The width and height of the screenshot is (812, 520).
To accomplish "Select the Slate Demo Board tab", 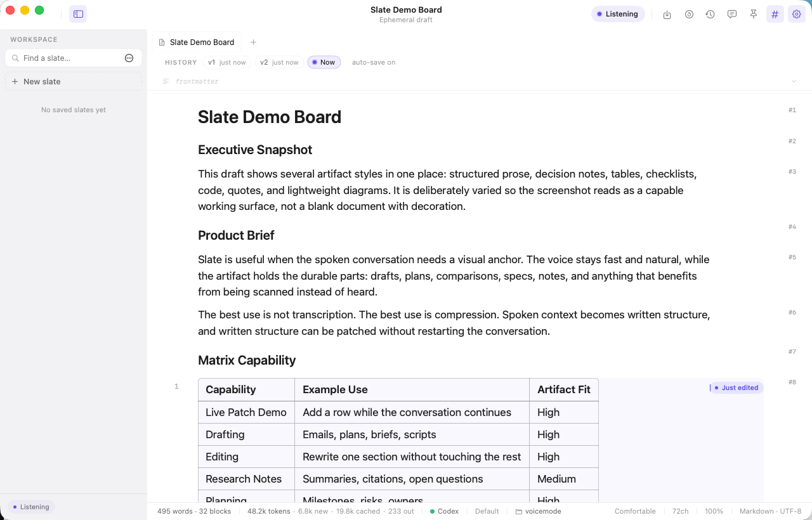I will point(197,42).
